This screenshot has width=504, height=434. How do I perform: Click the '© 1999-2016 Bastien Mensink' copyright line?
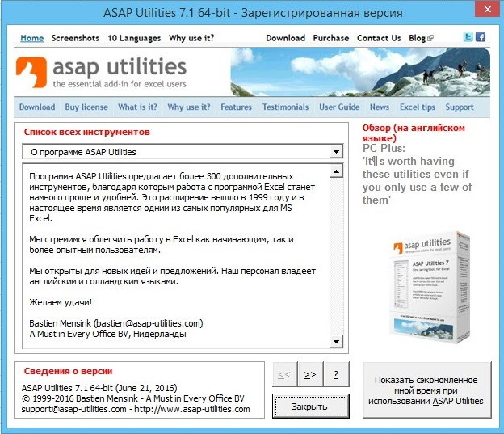point(133,398)
